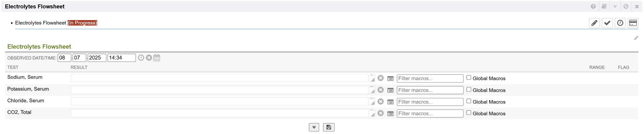
Task: Click the book icon in title bar
Action: (x=604, y=6)
